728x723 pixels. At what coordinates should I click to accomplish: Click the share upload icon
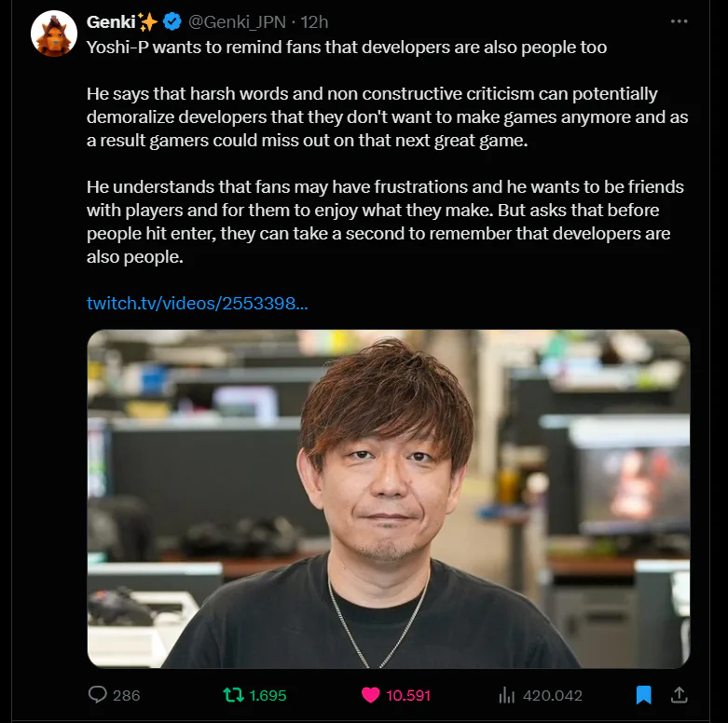(x=679, y=695)
